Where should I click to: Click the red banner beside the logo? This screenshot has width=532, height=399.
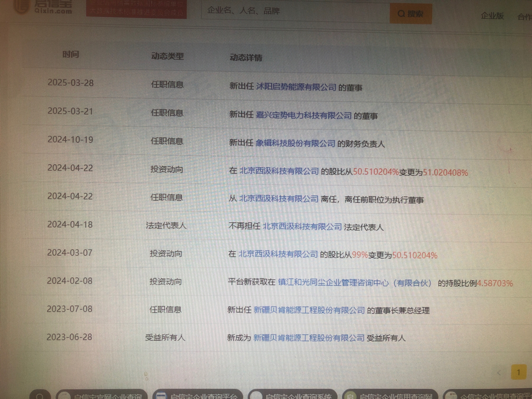(x=137, y=8)
